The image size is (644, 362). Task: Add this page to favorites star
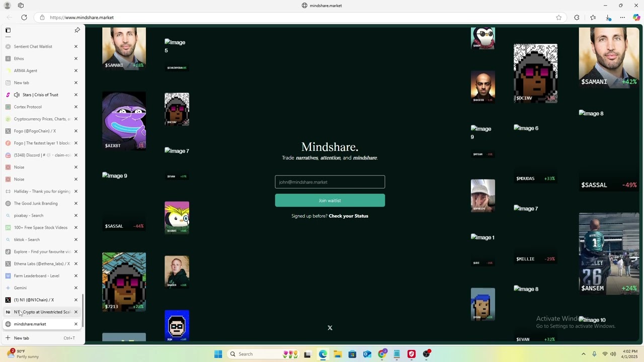558,17
